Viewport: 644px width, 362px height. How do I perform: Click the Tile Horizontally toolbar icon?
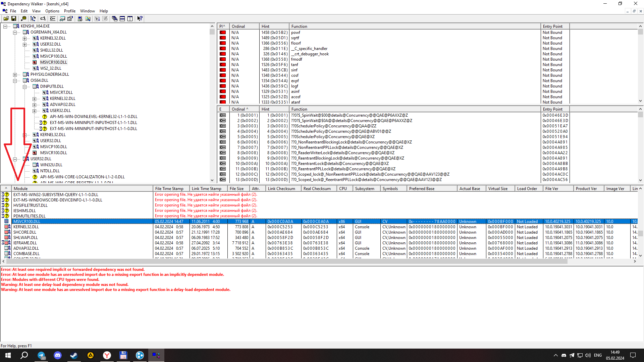[122, 19]
